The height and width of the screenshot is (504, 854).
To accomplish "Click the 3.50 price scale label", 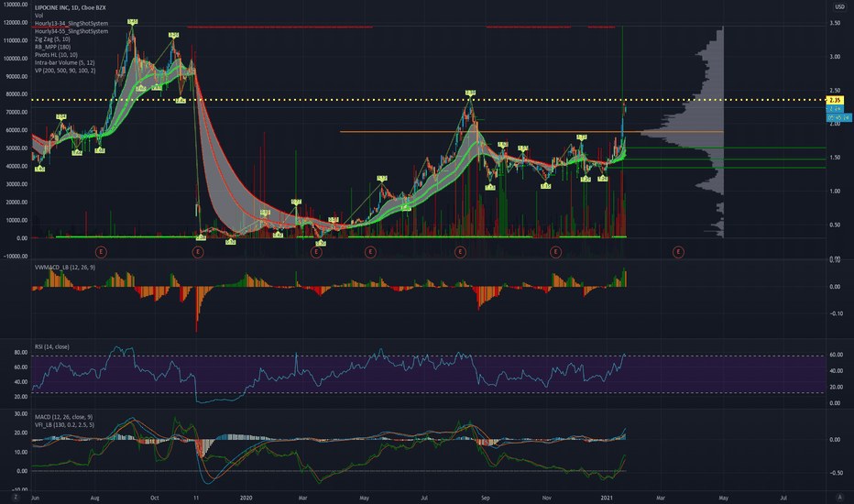I will point(835,23).
